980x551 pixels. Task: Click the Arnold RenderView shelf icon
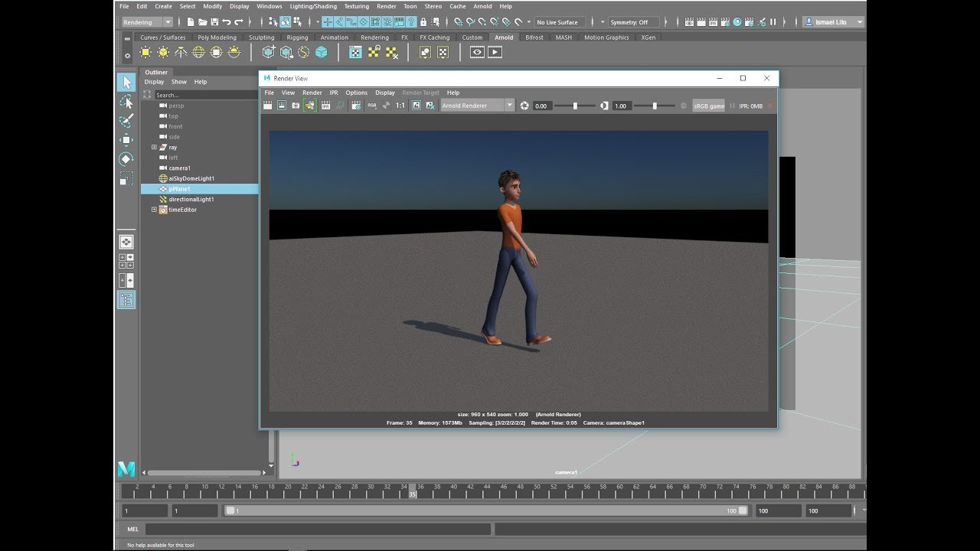(477, 52)
